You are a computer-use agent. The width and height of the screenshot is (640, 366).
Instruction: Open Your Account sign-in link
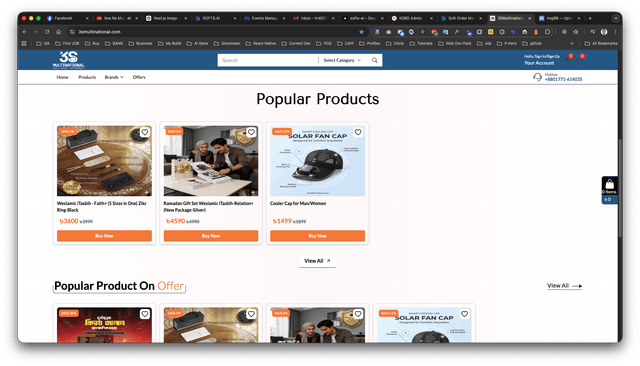539,63
